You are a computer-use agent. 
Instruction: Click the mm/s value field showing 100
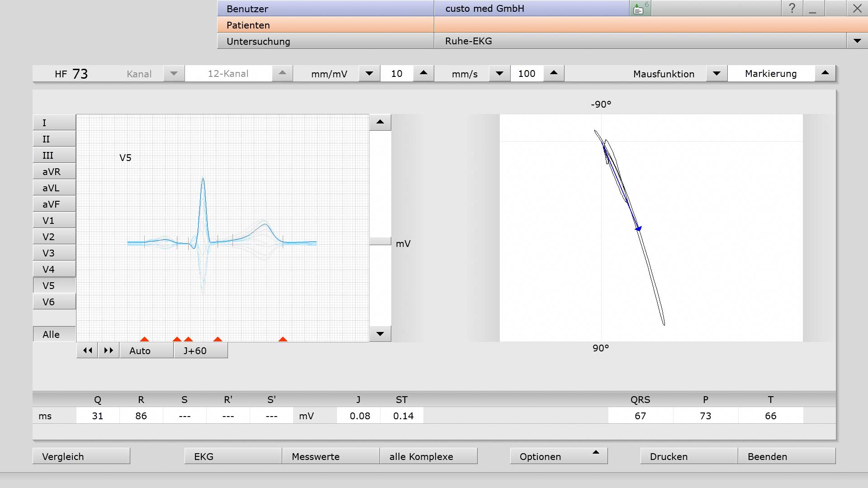(x=527, y=73)
